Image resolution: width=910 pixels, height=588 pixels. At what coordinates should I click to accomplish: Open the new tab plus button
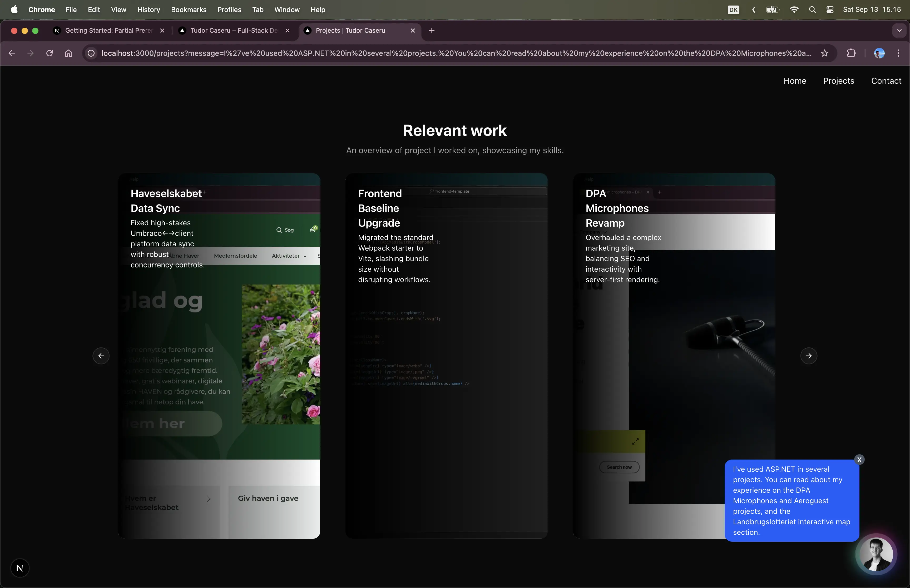tap(432, 31)
